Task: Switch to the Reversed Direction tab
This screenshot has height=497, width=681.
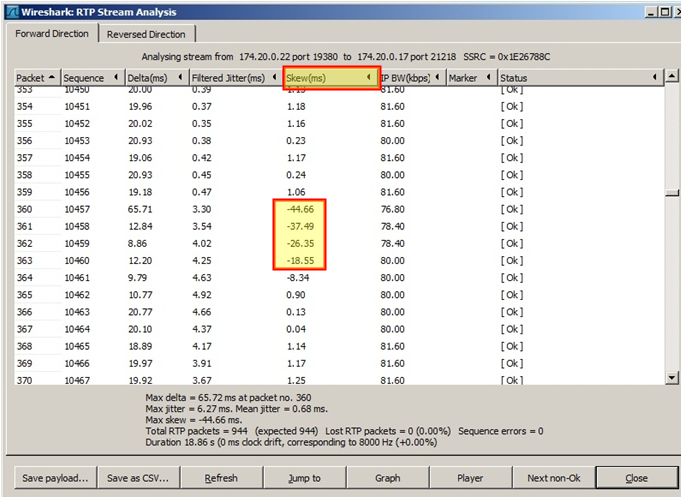Action: coord(146,34)
